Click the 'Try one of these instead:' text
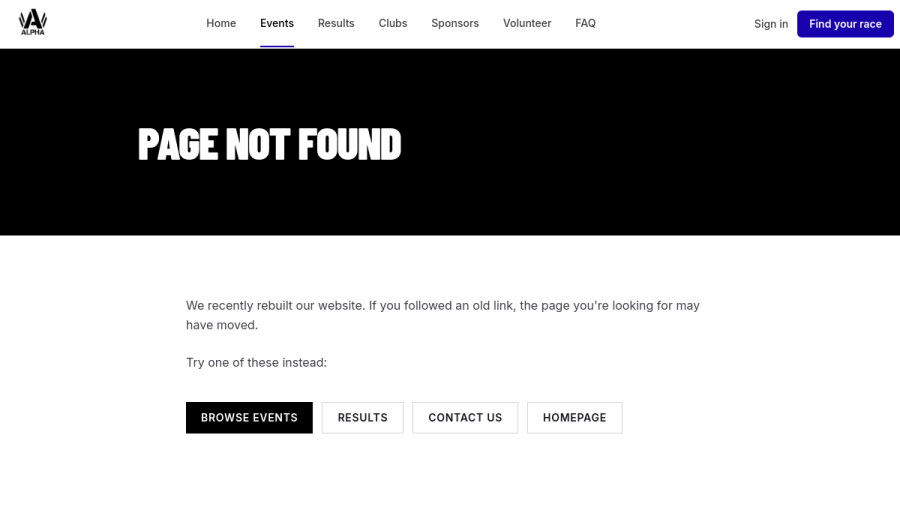Screen dimensions: 900x506 [x=256, y=363]
